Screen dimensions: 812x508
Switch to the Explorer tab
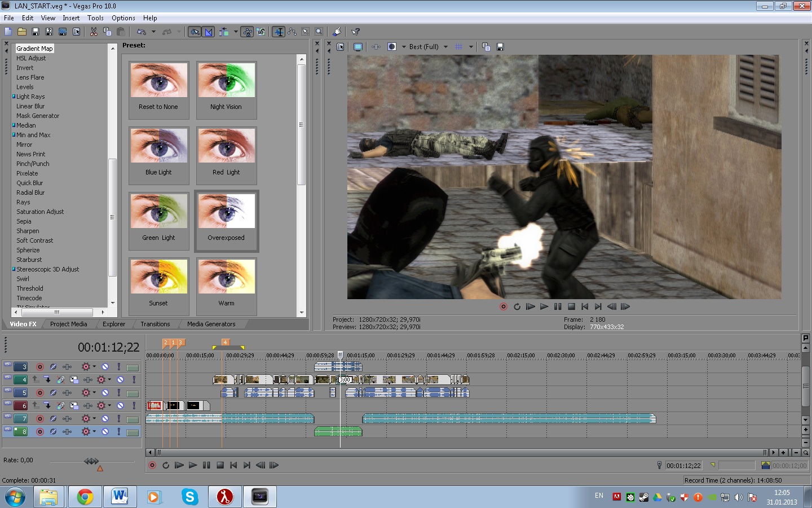114,324
